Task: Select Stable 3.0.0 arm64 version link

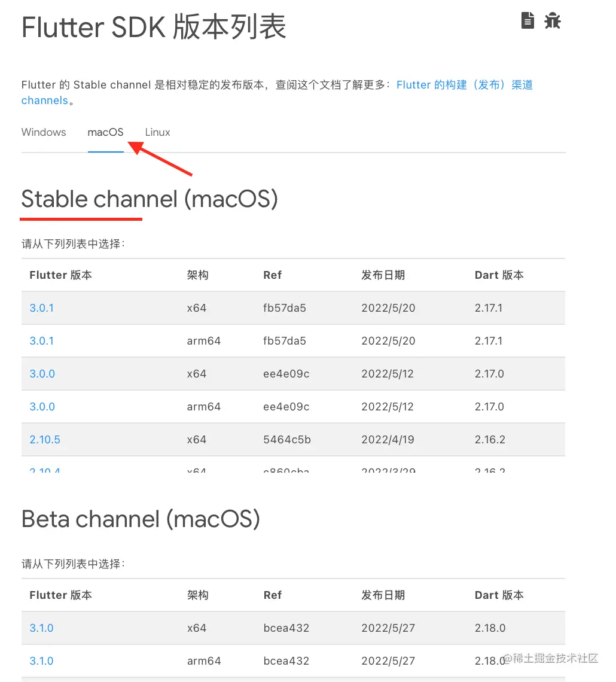Action: pyautogui.click(x=42, y=407)
